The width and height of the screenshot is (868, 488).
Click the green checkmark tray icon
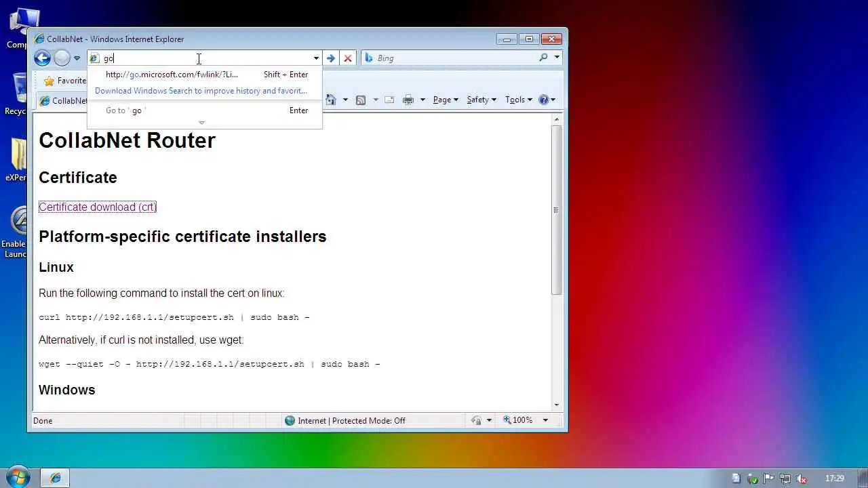pyautogui.click(x=752, y=479)
